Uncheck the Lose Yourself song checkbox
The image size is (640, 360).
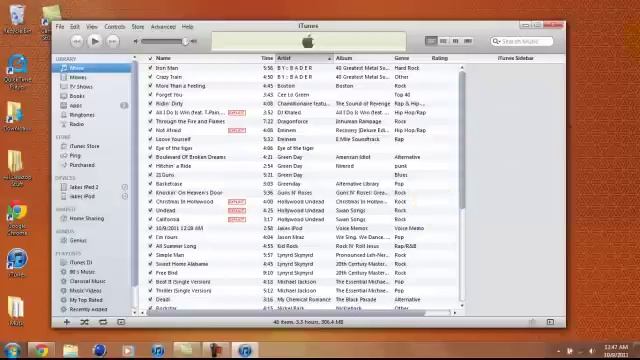click(x=150, y=139)
